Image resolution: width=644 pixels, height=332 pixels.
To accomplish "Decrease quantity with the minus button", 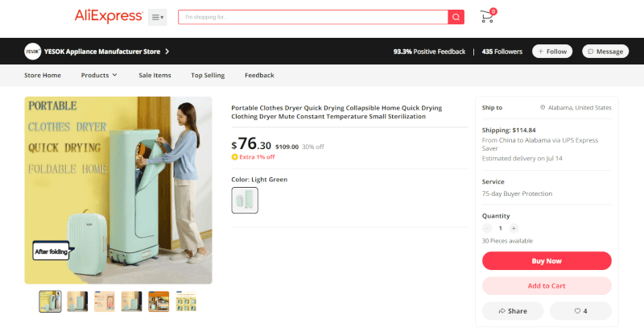I will click(487, 229).
